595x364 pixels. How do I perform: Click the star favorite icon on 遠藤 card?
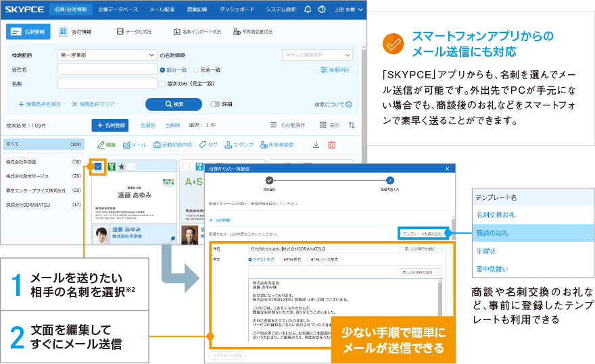coord(122,166)
